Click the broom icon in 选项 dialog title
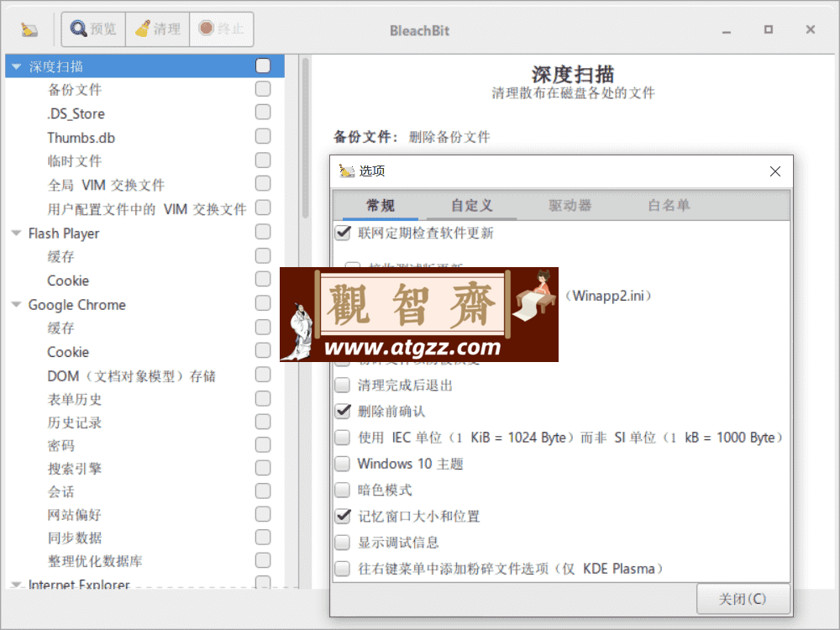Screen dimensions: 840x630 347,171
